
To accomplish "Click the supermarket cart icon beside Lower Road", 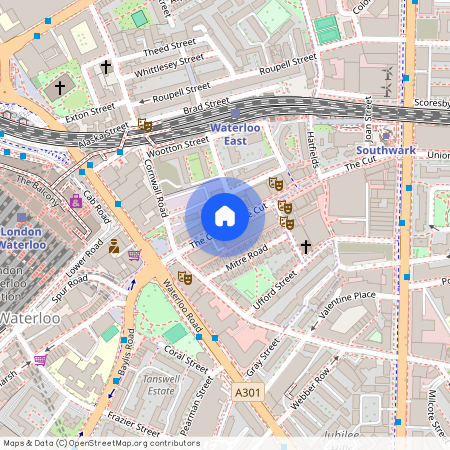I will (135, 255).
